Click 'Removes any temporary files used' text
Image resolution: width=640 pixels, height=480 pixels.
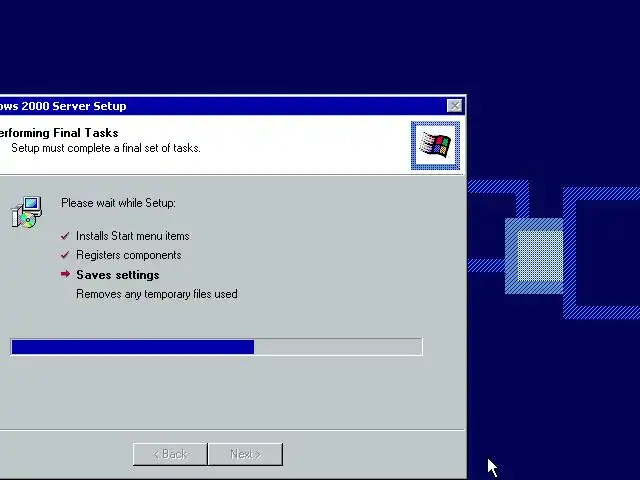click(x=157, y=294)
